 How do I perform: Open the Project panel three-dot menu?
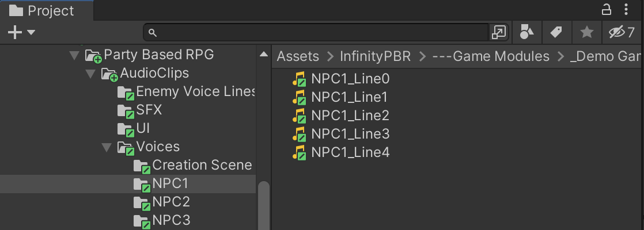(627, 9)
